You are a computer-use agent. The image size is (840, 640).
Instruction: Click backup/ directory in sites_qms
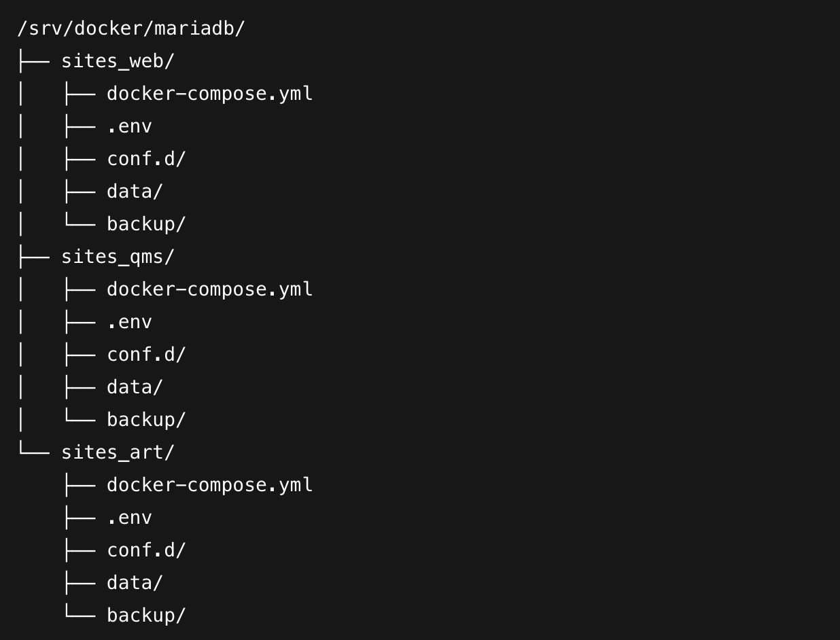point(146,420)
